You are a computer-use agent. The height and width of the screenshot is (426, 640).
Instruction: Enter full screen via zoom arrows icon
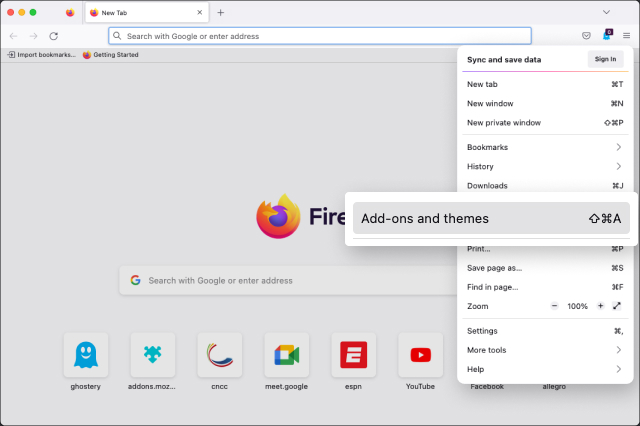pyautogui.click(x=617, y=306)
